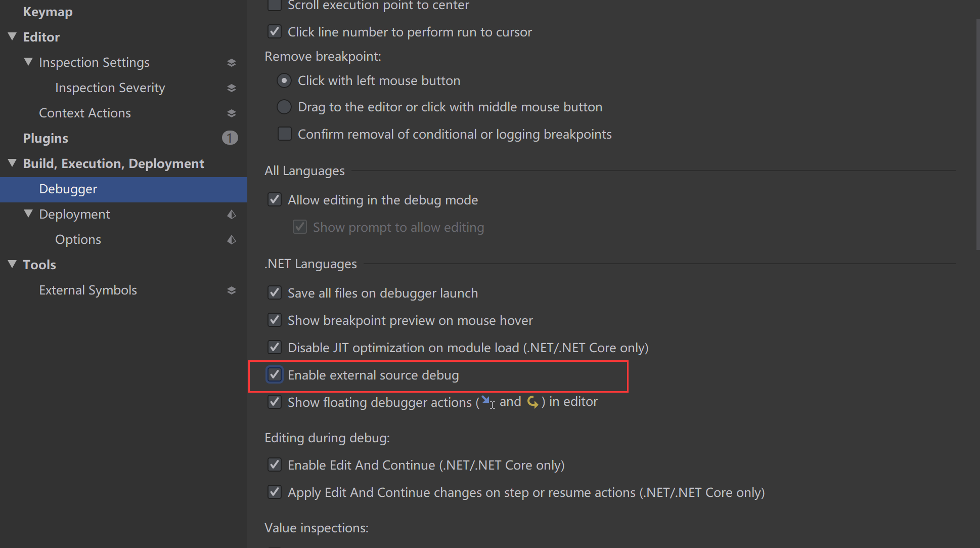Collapse the Tools section
Viewport: 980px width, 548px height.
[x=11, y=264]
